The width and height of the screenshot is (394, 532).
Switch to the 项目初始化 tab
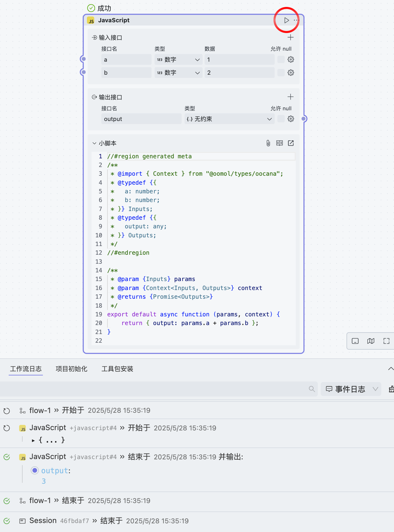pyautogui.click(x=71, y=369)
